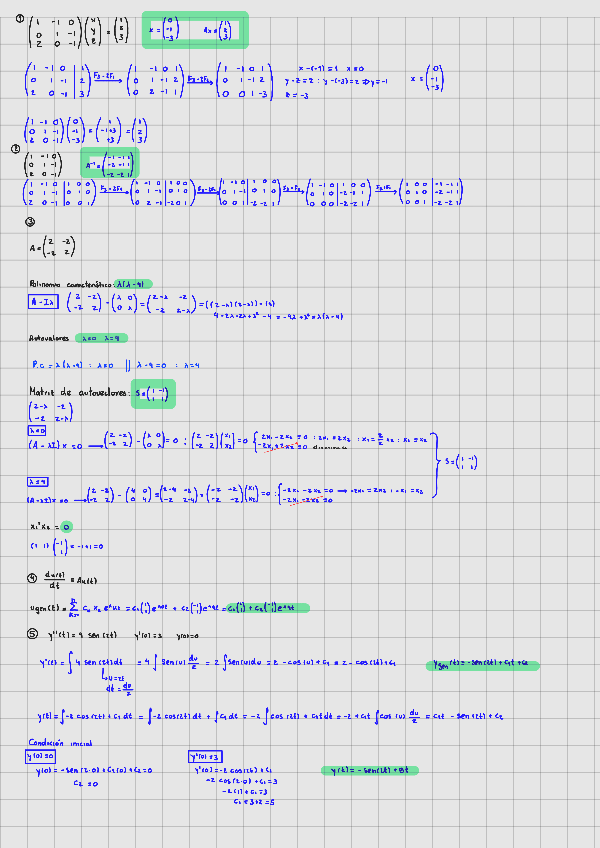
Task: Click the circled exercise number 4
Action: [32, 578]
